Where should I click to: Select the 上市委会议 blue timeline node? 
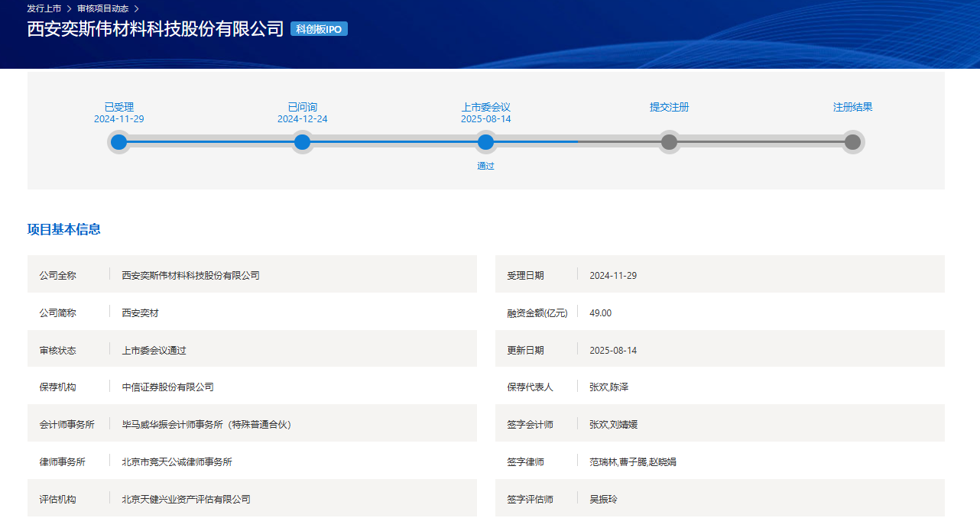coord(485,142)
